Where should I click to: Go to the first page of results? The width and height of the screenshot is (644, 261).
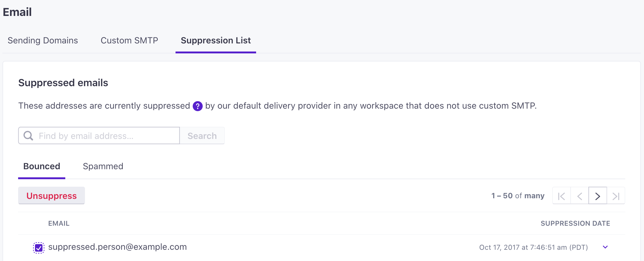(562, 196)
